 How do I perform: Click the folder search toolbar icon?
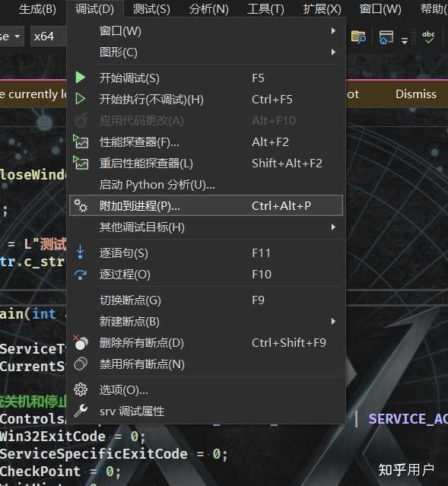point(358,37)
